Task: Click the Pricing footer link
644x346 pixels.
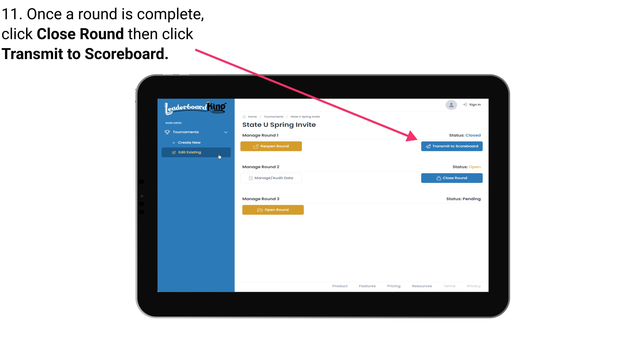Action: pos(393,286)
